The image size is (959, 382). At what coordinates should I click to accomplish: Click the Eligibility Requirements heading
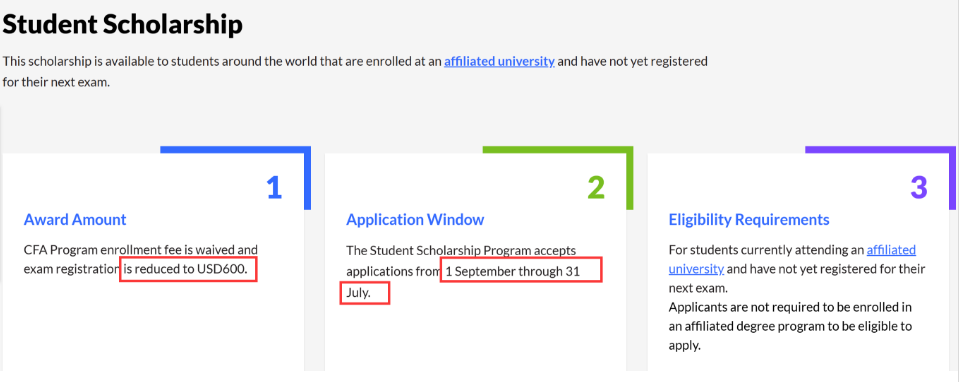click(x=749, y=219)
